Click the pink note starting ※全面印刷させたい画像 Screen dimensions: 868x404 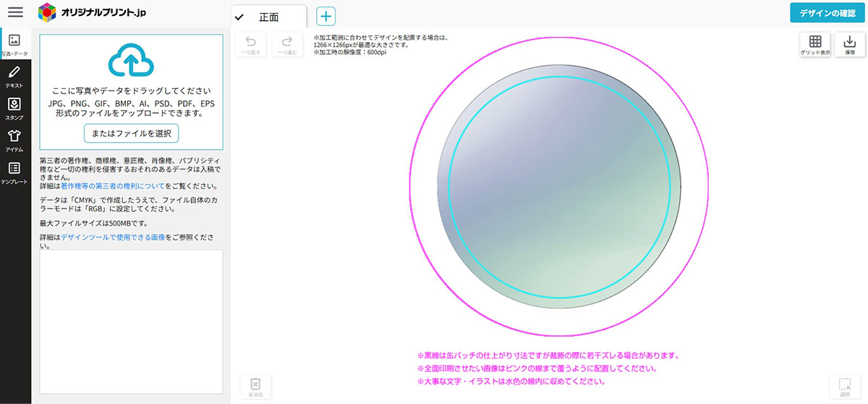click(537, 369)
